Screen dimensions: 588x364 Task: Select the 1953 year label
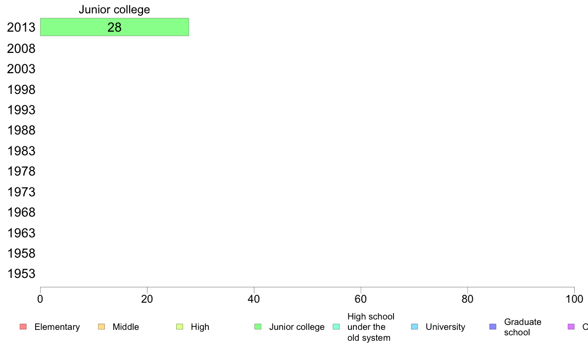21,273
